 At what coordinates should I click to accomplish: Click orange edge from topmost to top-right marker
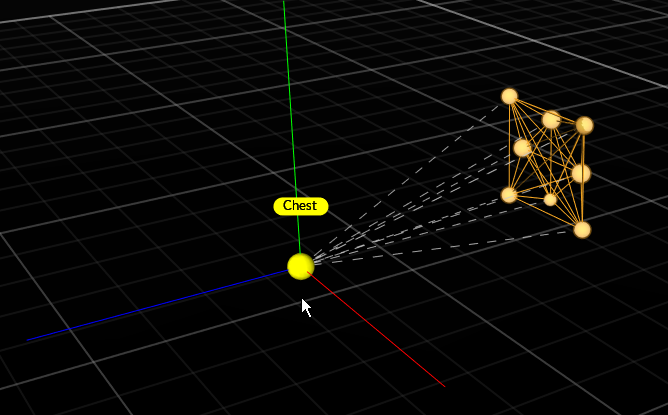(x=530, y=104)
